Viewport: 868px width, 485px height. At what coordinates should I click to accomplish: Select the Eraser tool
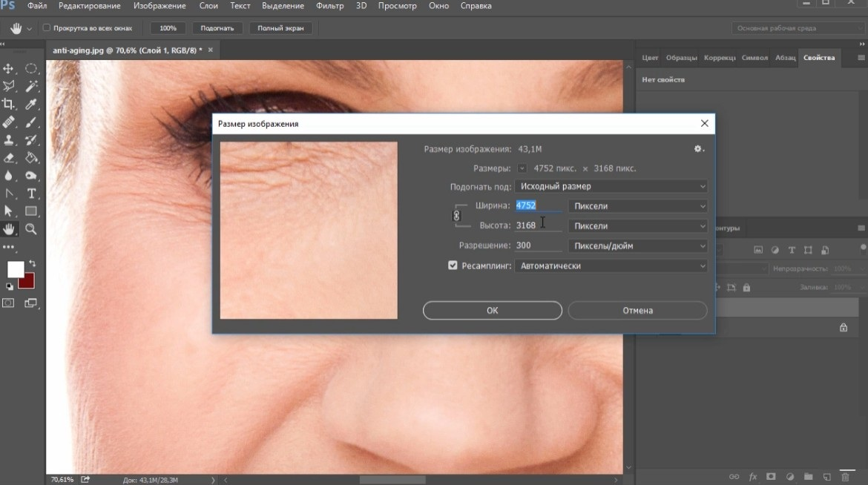tap(8, 158)
